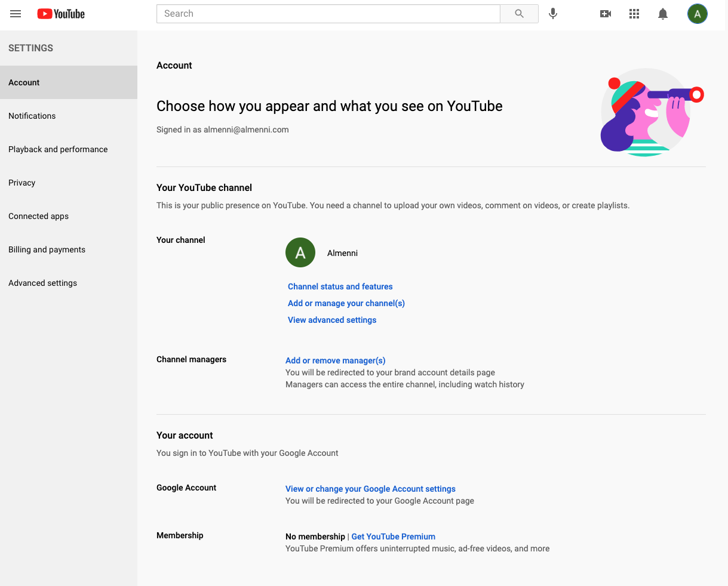Click Get YouTube Premium link
Screen dimensions: 728x586
click(x=394, y=536)
